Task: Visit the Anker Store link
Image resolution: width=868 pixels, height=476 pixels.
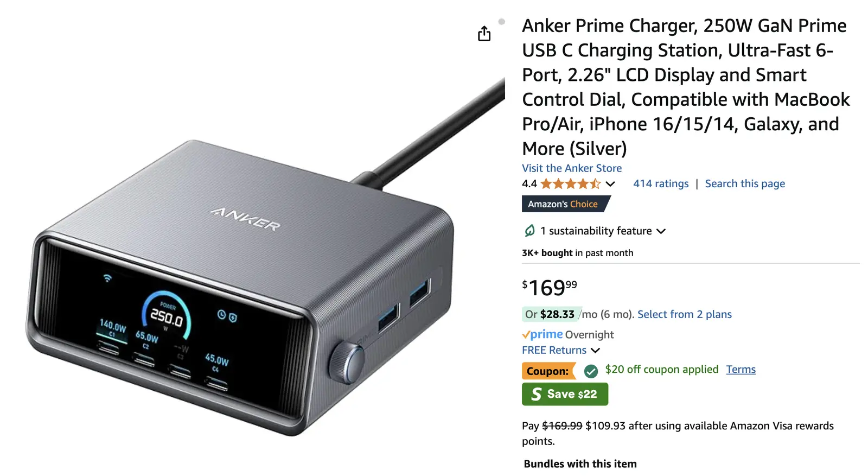Action: [x=572, y=168]
